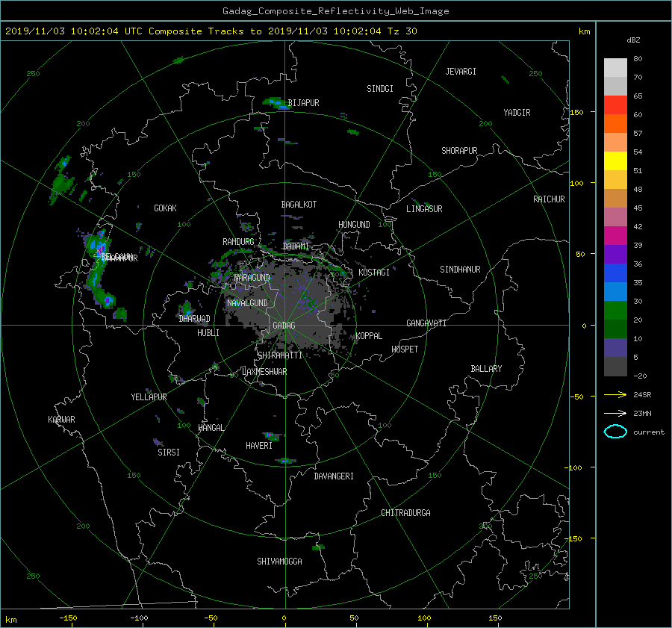This screenshot has height=628, width=672.
Task: Select the SHIVAMOGGA city label
Action: pos(279,562)
